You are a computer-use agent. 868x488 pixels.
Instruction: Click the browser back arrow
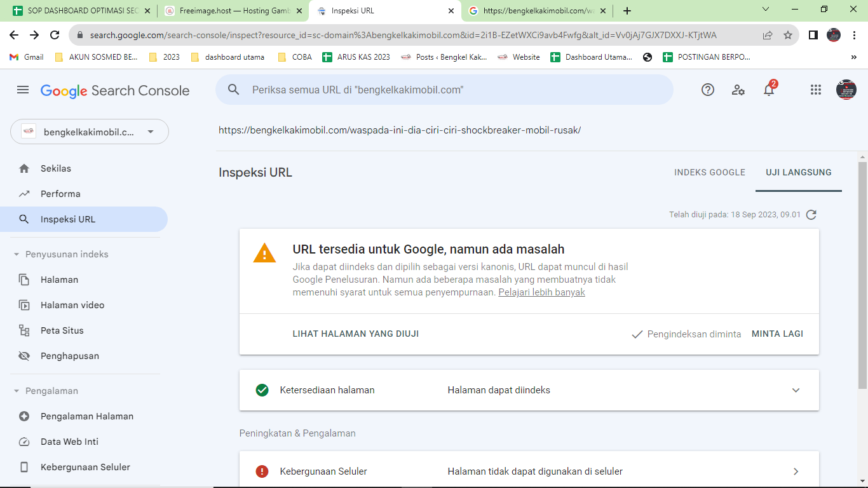14,35
